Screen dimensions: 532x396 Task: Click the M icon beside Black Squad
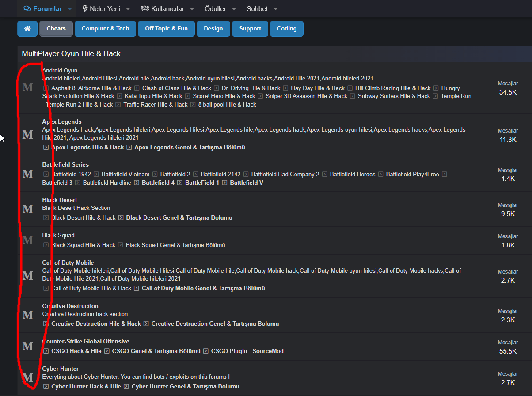coord(28,240)
